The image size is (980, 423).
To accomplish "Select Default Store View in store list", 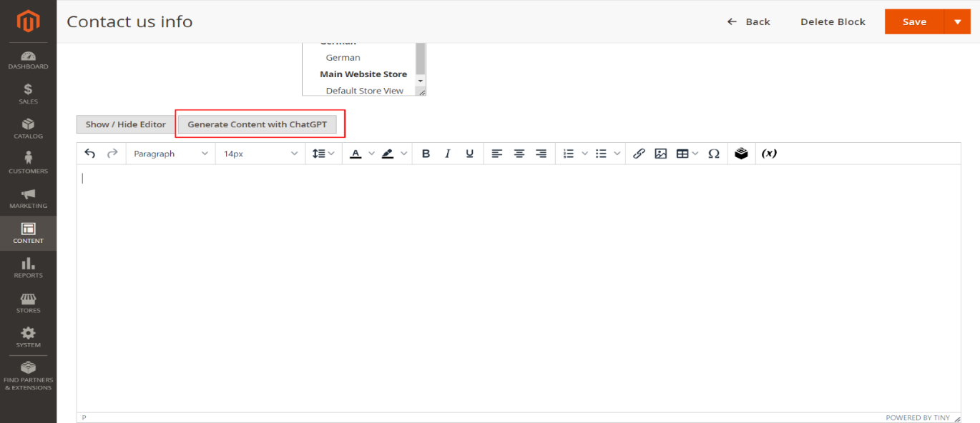I will click(364, 91).
